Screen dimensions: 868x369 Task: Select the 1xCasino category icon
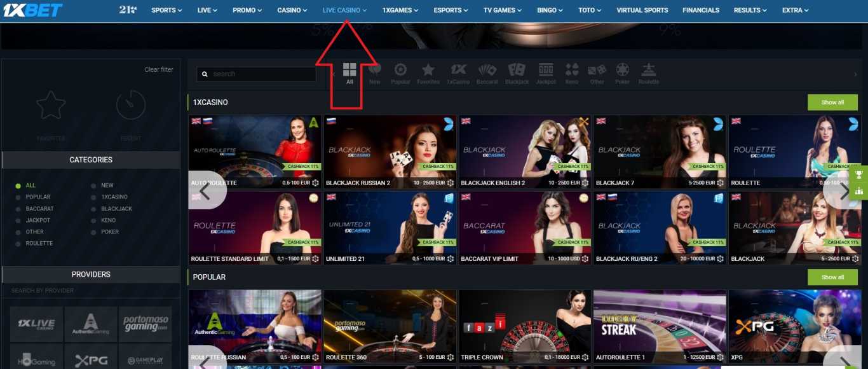pos(458,70)
